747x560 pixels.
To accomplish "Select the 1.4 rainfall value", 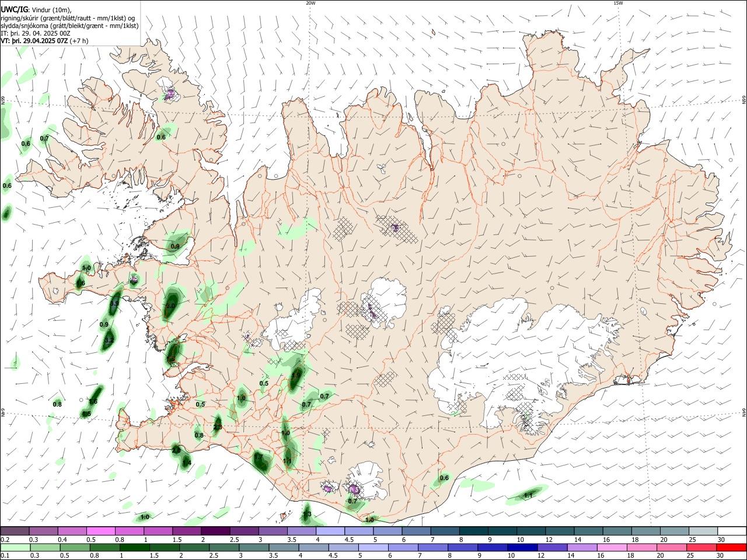I will pyautogui.click(x=187, y=463).
